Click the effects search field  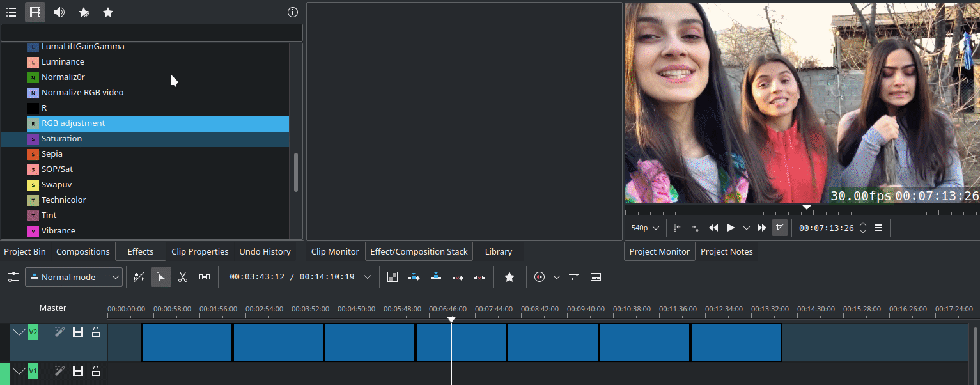click(152, 33)
